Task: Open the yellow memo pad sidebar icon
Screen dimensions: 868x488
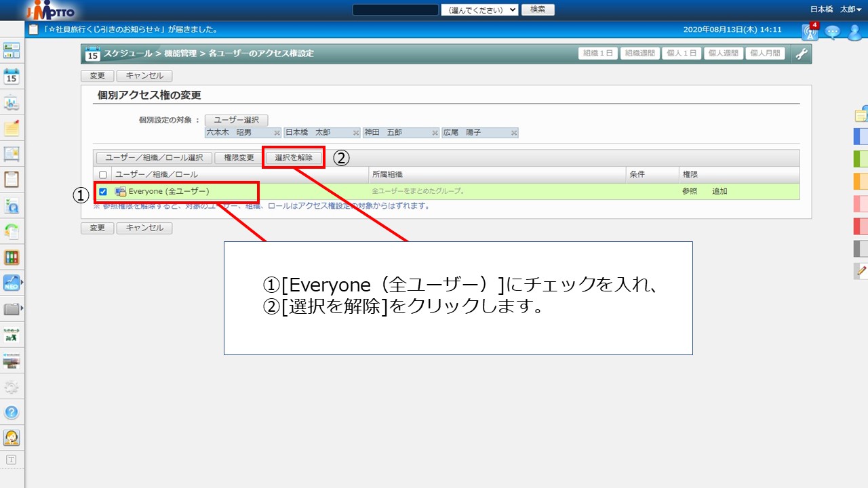Action: tap(12, 128)
